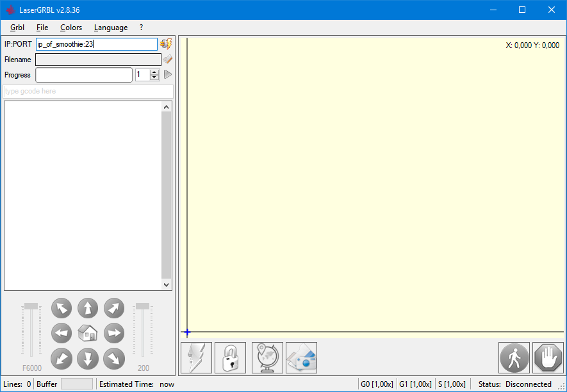Image resolution: width=567 pixels, height=392 pixels.
Task: Open the Grbl menu
Action: click(x=17, y=28)
